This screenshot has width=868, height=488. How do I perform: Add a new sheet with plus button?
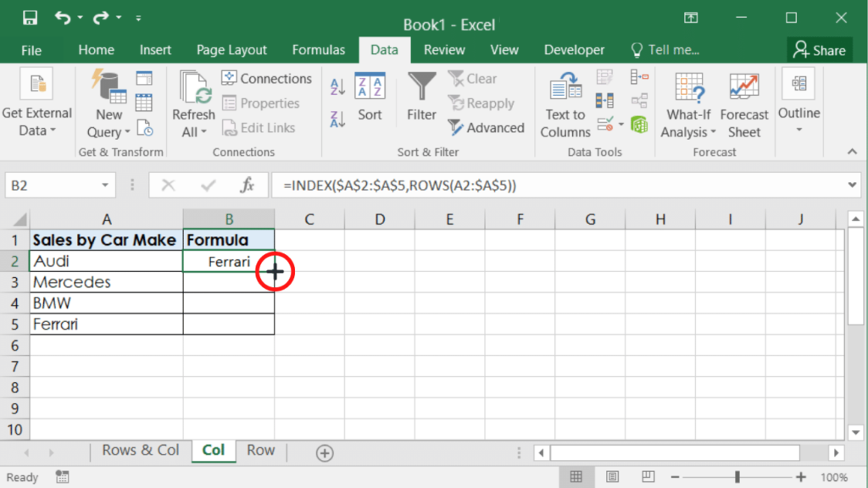click(x=324, y=453)
